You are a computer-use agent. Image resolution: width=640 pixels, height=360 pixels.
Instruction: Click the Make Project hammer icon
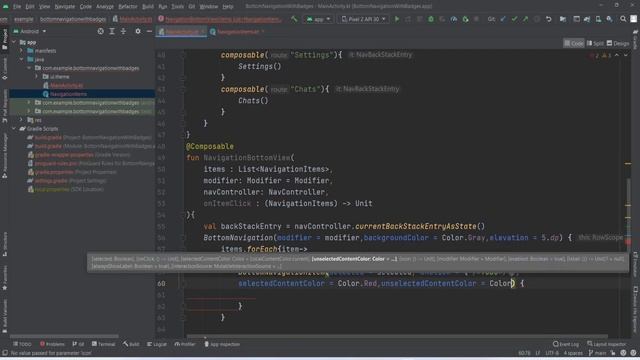coord(294,19)
